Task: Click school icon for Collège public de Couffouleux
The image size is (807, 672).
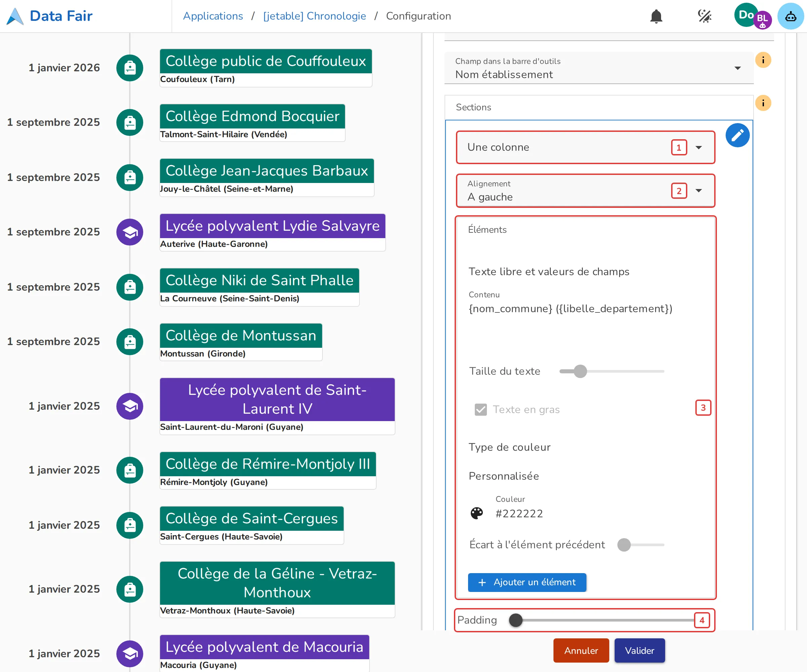Action: [130, 68]
